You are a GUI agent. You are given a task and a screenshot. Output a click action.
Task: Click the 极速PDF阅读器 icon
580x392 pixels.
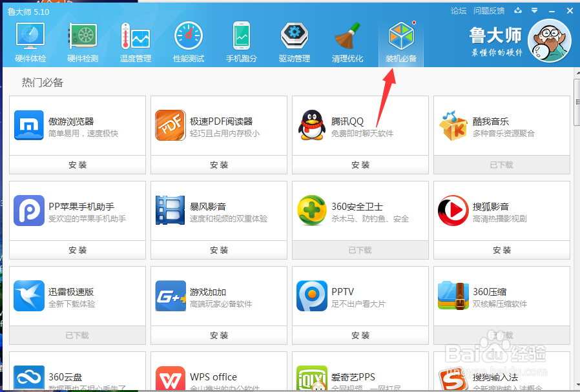171,125
